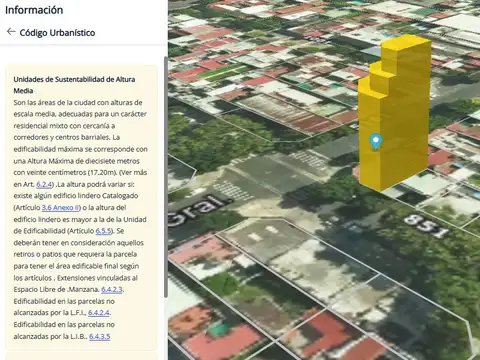
Task: Follow the 6.4.3.5 article link
Action: tap(99, 336)
